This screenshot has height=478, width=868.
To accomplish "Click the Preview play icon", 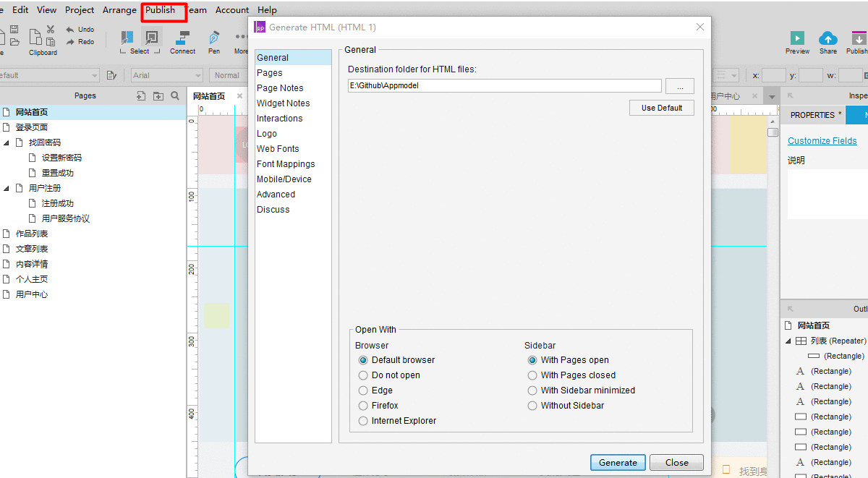I will 797,38.
